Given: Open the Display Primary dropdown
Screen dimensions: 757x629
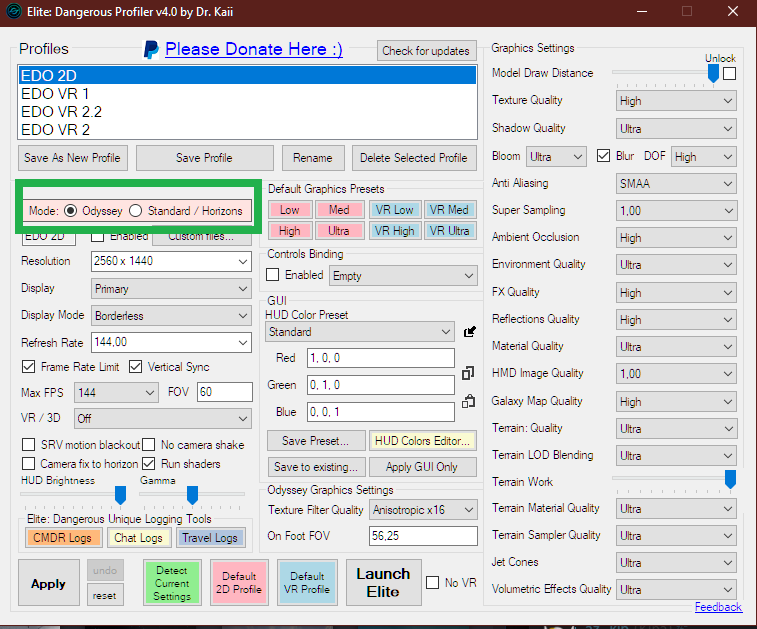Looking at the screenshot, I should tap(171, 289).
